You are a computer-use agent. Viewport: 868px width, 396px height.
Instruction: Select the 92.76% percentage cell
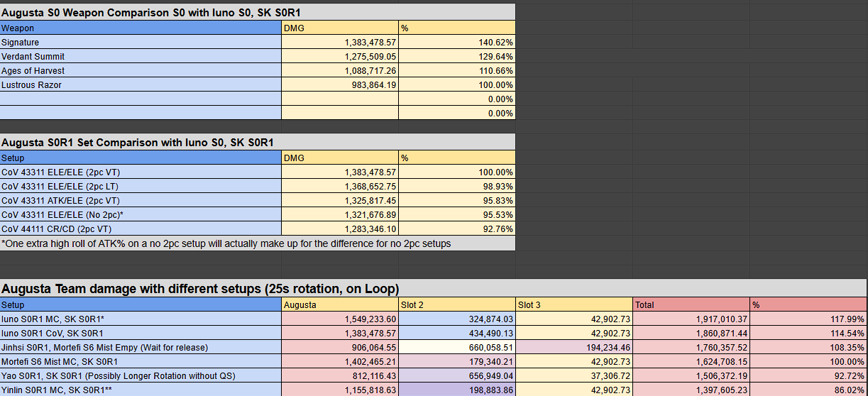457,229
